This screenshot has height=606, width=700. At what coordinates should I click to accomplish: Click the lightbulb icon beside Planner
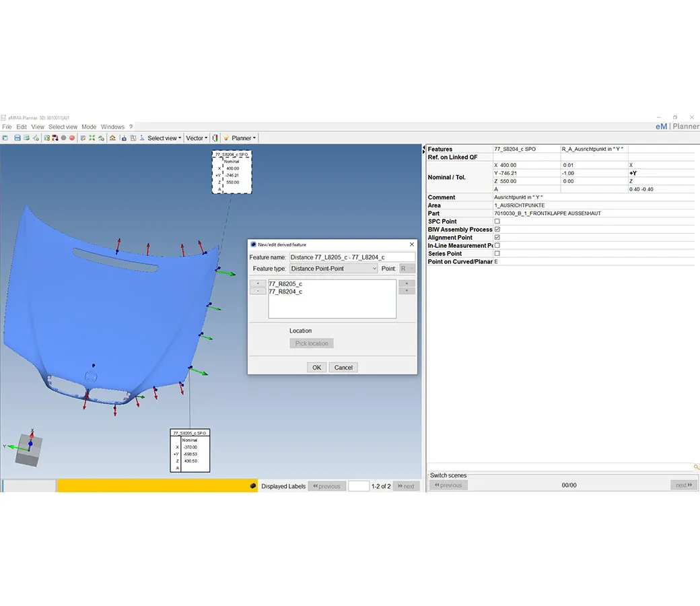pos(226,138)
